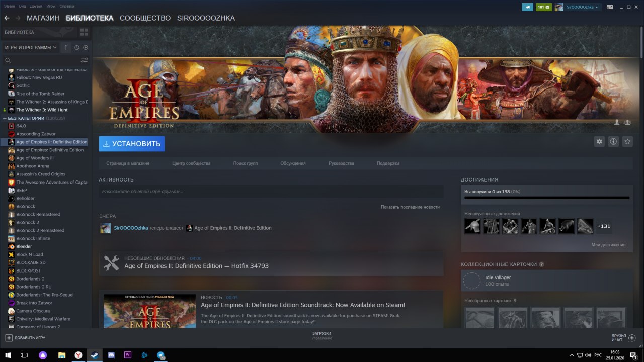Screen dimensions: 644x362
Task: Show game info icon
Action: click(x=613, y=142)
